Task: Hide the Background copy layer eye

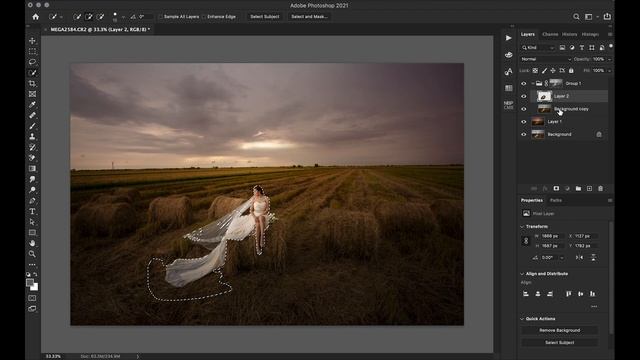Action: click(x=524, y=109)
